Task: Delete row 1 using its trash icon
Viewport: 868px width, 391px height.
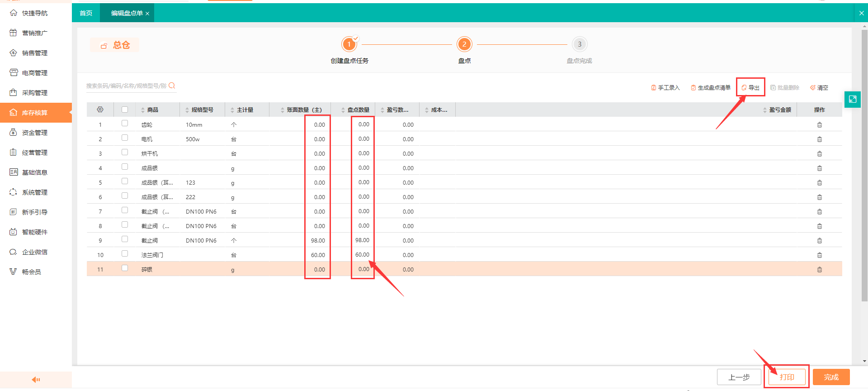Action: [819, 125]
